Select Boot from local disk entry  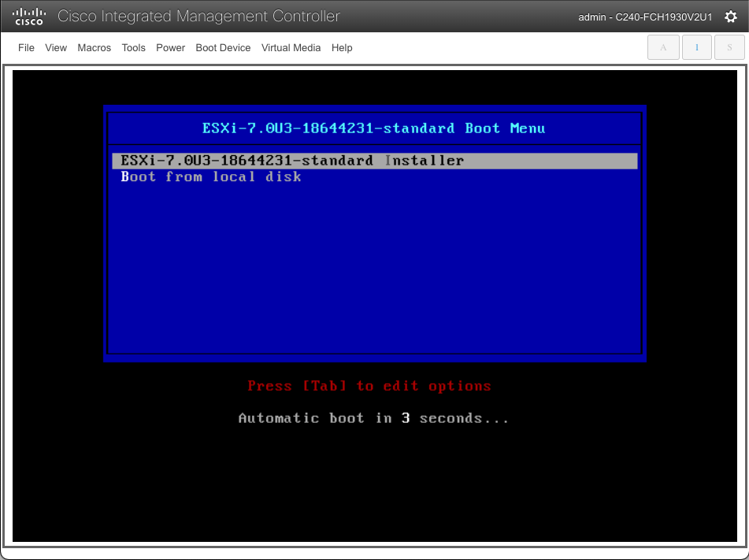(x=210, y=176)
